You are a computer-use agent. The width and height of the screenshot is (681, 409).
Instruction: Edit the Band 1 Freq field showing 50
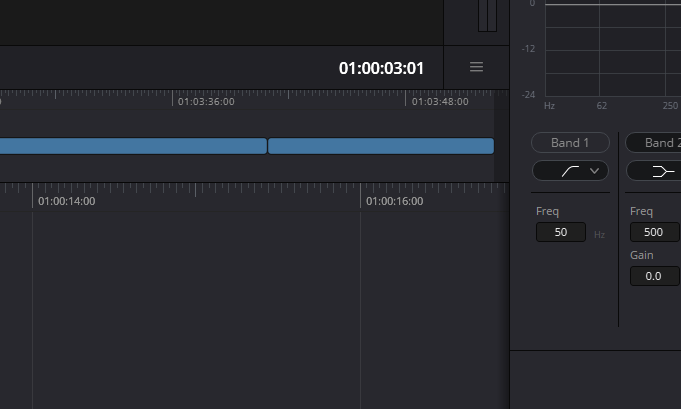click(x=561, y=232)
